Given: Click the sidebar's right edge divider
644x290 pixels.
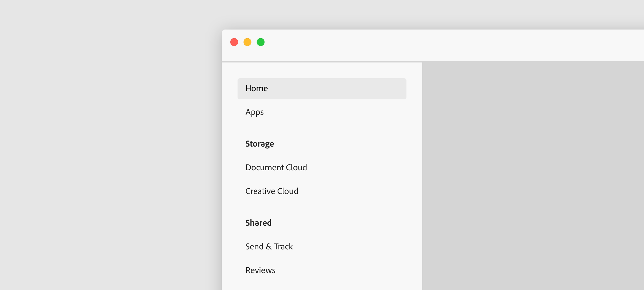Looking at the screenshot, I should tap(422, 174).
